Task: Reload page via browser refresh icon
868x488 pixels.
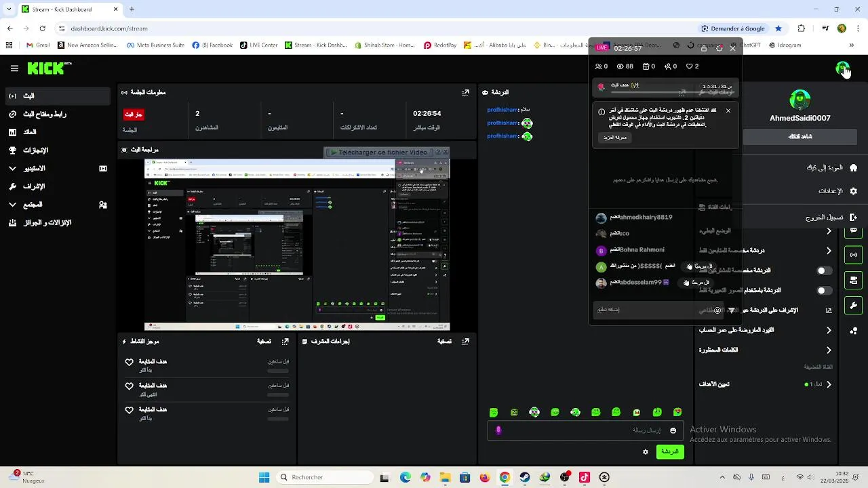Action: (42, 28)
